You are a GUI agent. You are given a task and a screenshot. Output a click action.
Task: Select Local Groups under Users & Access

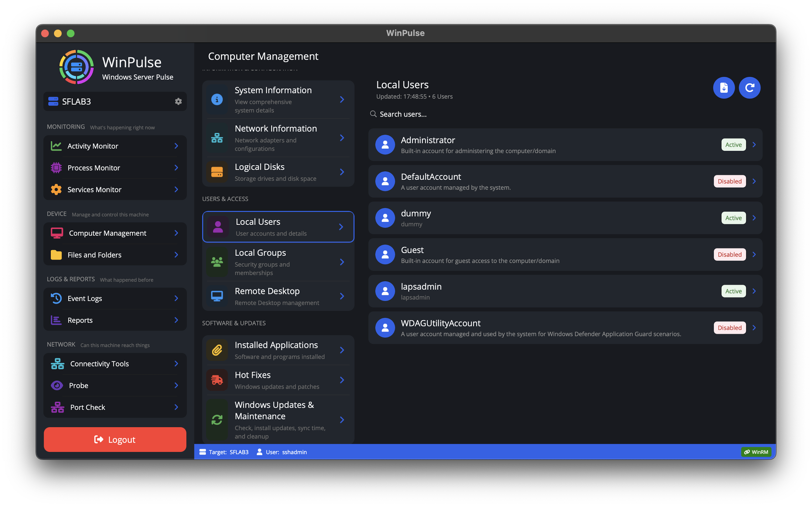point(278,262)
